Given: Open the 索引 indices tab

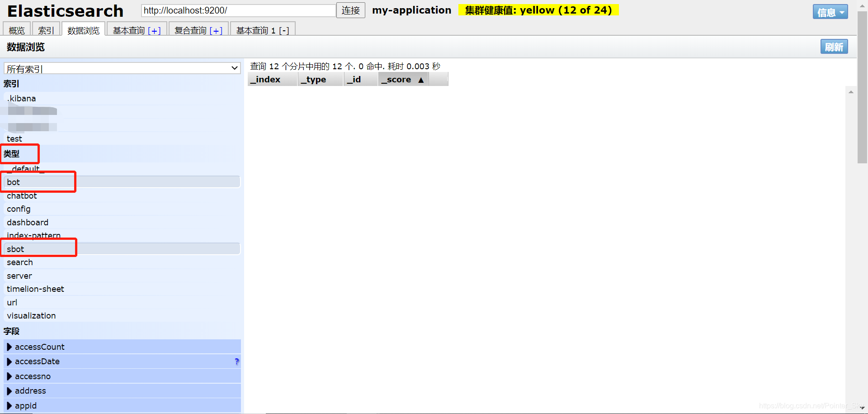Looking at the screenshot, I should (x=46, y=29).
